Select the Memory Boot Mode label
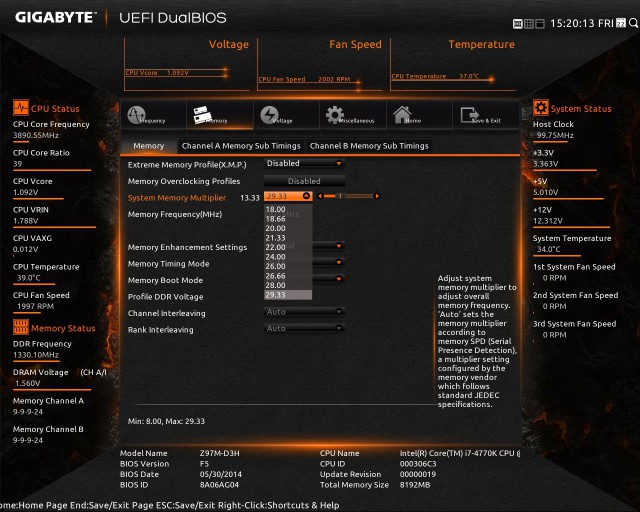The width and height of the screenshot is (640, 512). [165, 280]
